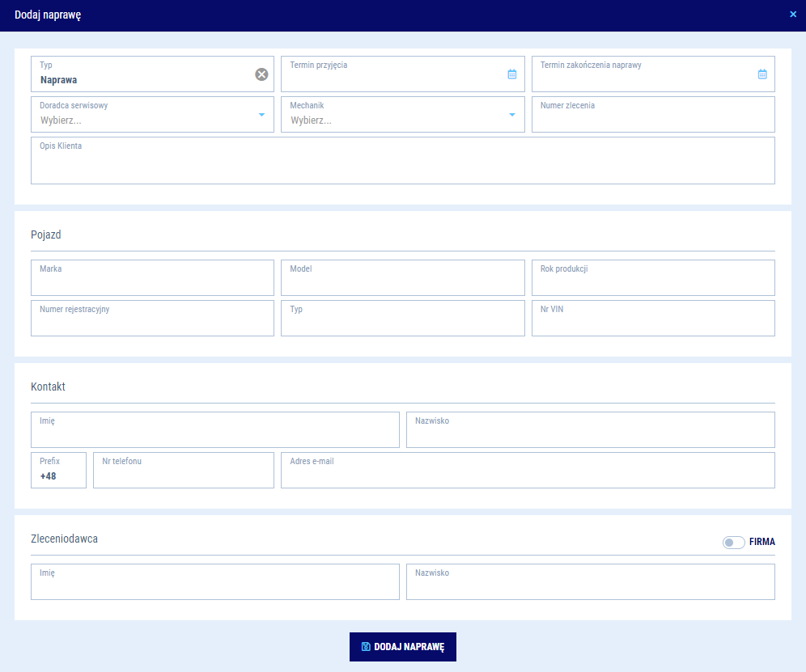The image size is (806, 672).
Task: Open the Mechanik dropdown list
Action: point(511,115)
